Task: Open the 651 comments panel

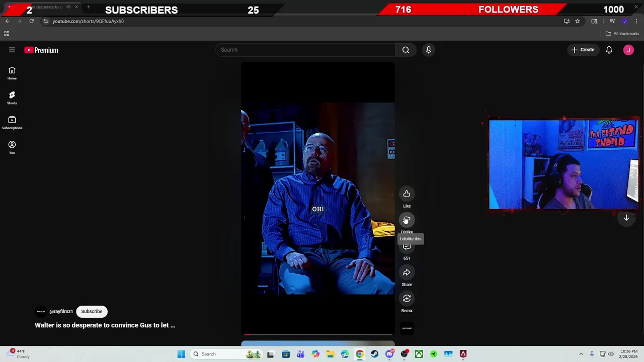Action: point(407,246)
